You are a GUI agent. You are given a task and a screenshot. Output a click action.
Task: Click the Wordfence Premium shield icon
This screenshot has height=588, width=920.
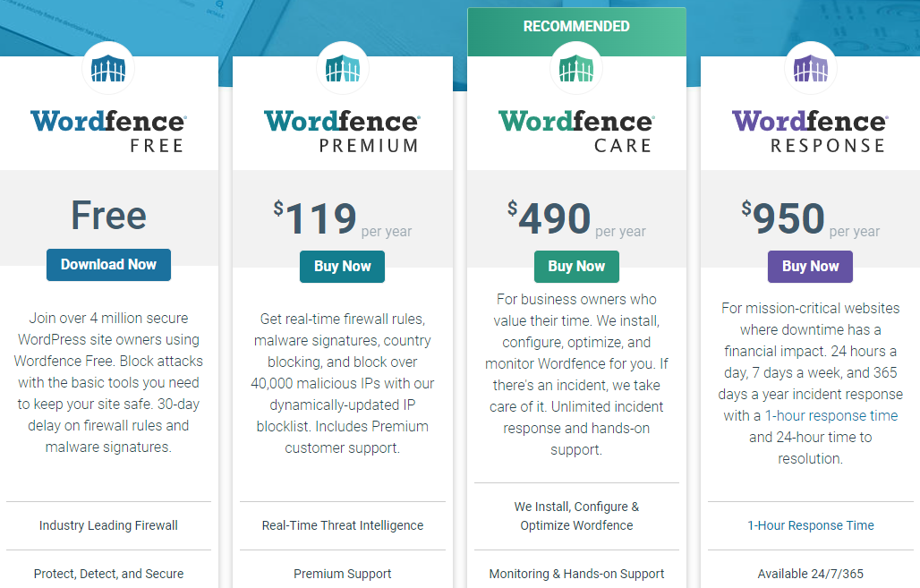343,67
